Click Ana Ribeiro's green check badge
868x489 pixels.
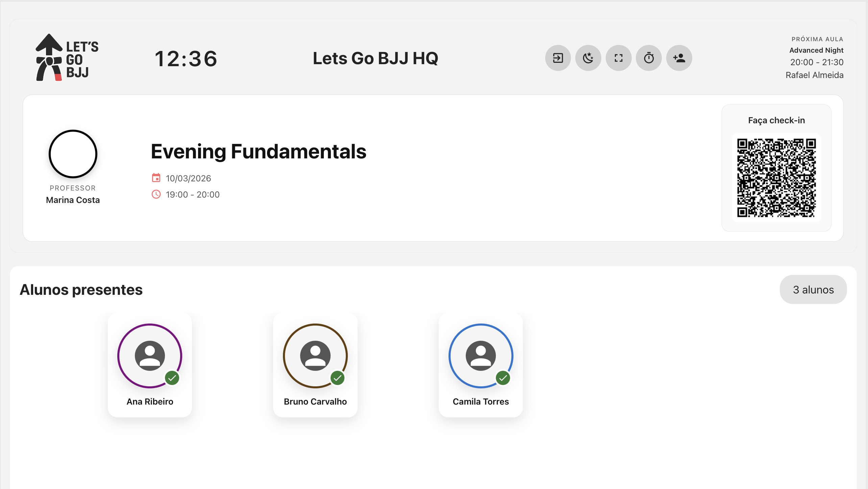tap(172, 378)
